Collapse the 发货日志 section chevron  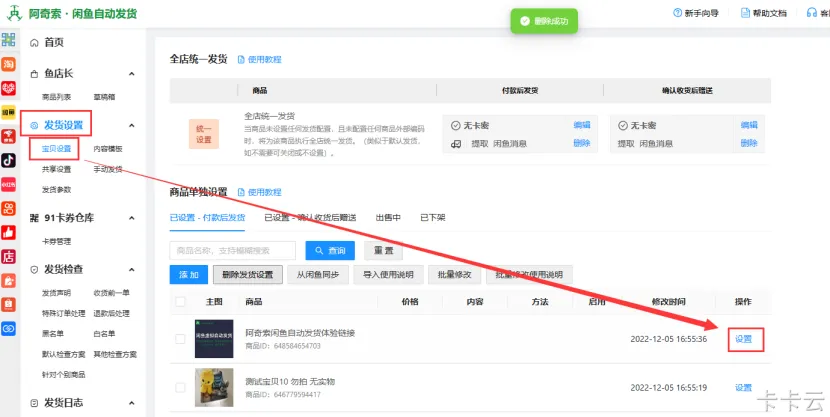click(132, 403)
